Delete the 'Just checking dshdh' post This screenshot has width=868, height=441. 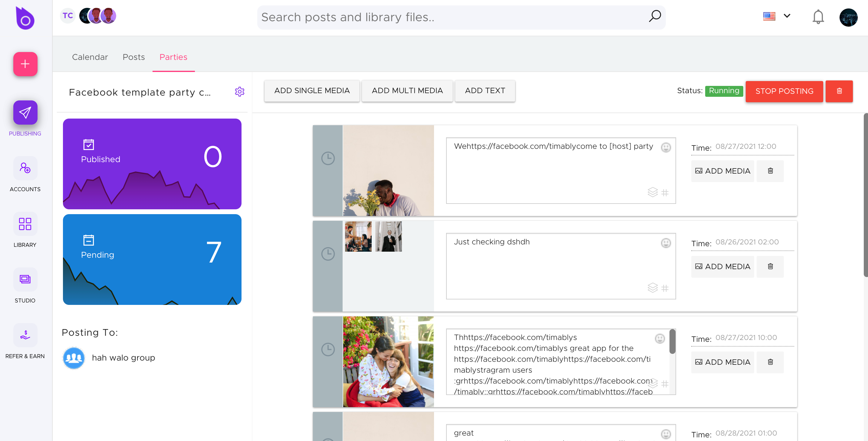pos(770,266)
